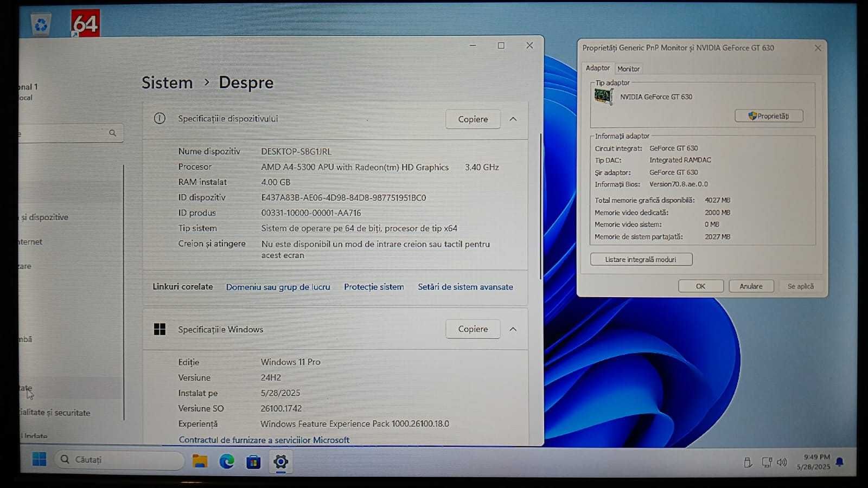Viewport: 868px width, 488px height.
Task: Open the Windows Start menu
Action: (39, 460)
